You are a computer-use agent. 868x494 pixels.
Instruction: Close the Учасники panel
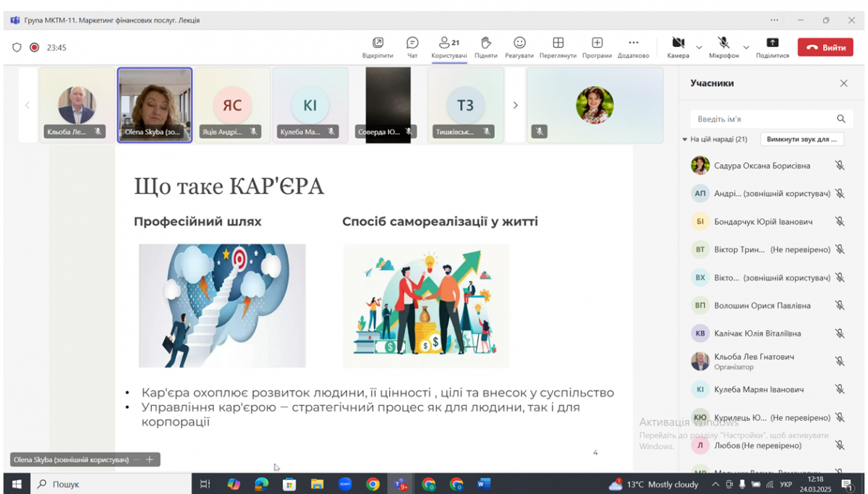pyautogui.click(x=843, y=83)
